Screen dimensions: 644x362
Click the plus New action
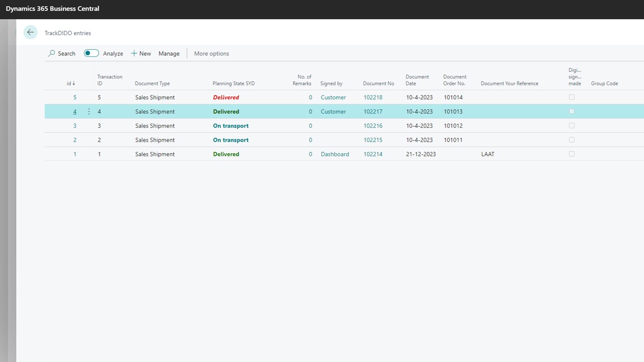coord(141,53)
